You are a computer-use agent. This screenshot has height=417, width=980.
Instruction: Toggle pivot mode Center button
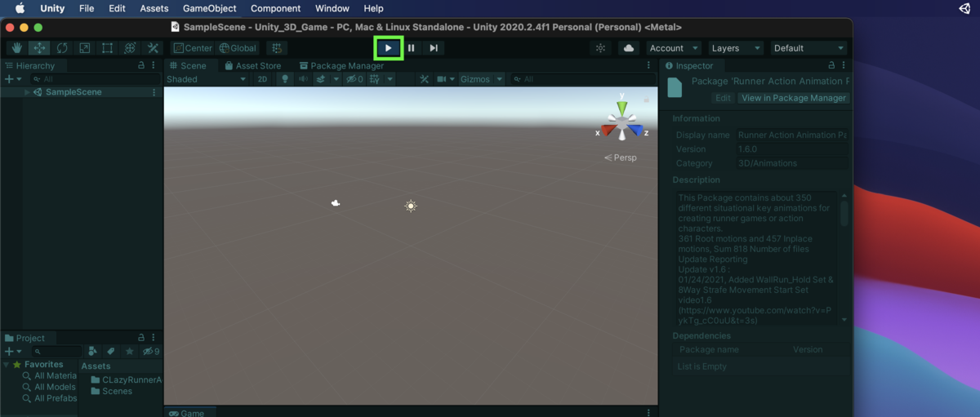[x=193, y=48]
